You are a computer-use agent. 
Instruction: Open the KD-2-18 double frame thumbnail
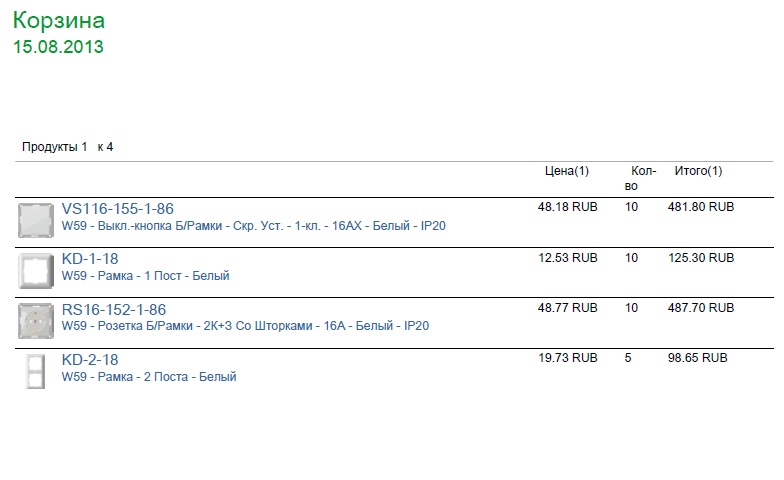click(x=36, y=371)
